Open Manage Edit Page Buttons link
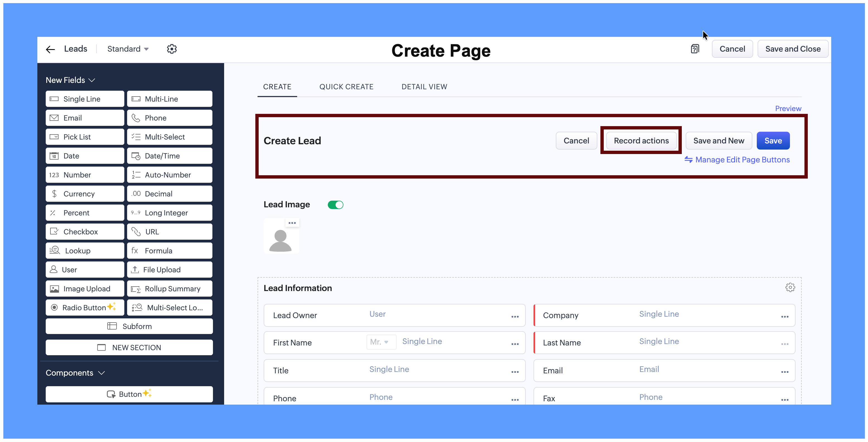Image resolution: width=868 pixels, height=442 pixels. click(737, 160)
